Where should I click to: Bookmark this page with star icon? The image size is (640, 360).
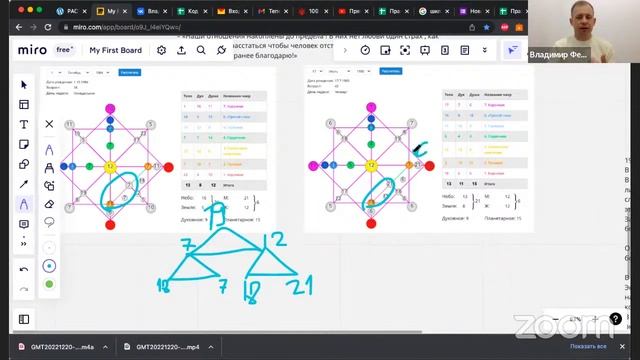point(486,27)
